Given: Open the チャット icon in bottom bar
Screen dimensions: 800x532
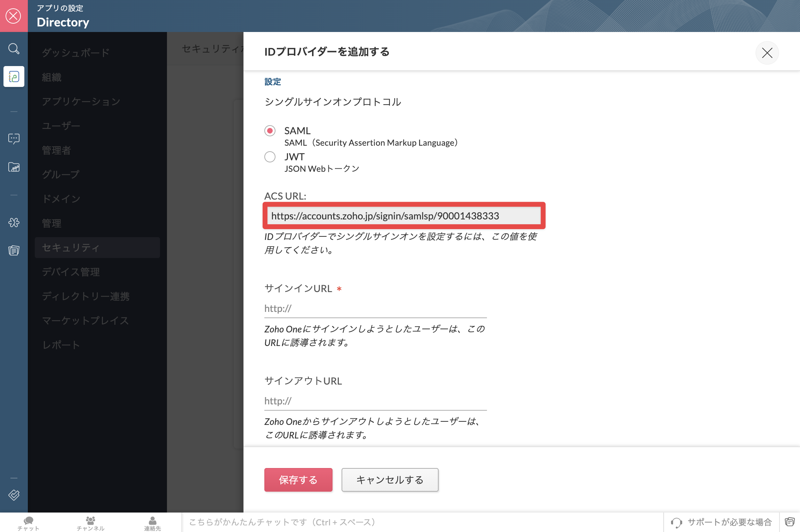Looking at the screenshot, I should tap(29, 523).
